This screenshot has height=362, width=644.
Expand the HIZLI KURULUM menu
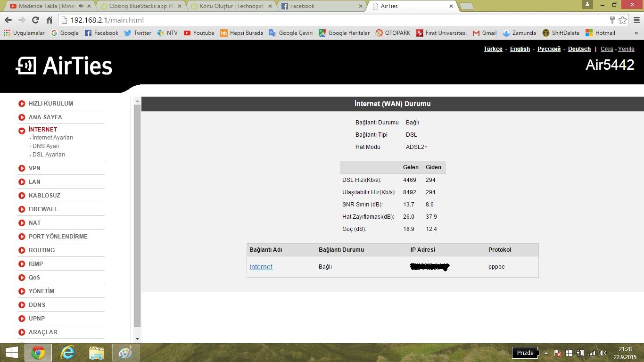(51, 104)
